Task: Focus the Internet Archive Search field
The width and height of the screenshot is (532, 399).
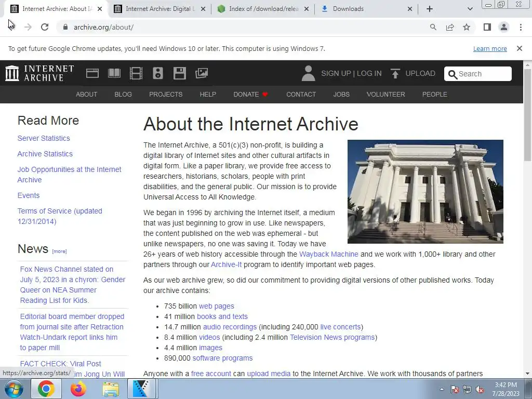Action: (x=478, y=74)
